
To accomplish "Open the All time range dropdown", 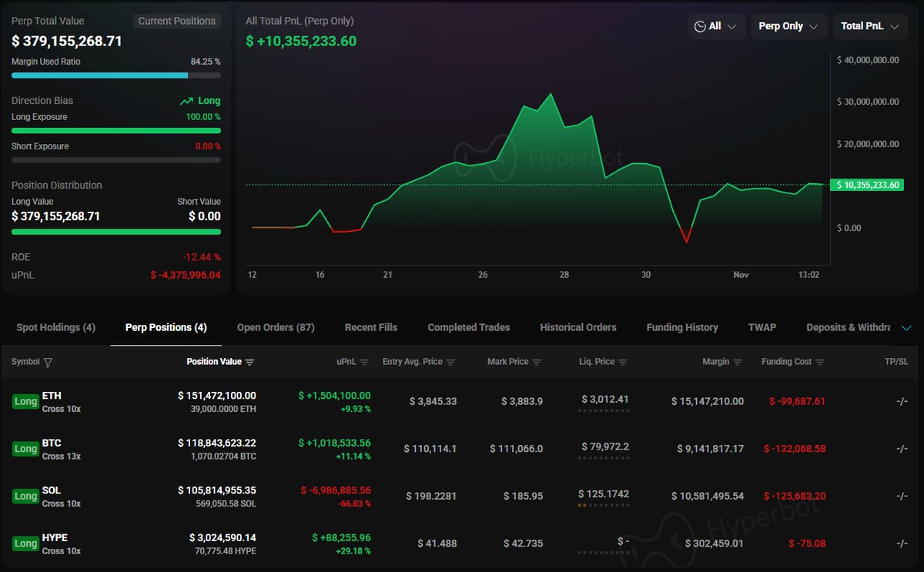I will (716, 26).
